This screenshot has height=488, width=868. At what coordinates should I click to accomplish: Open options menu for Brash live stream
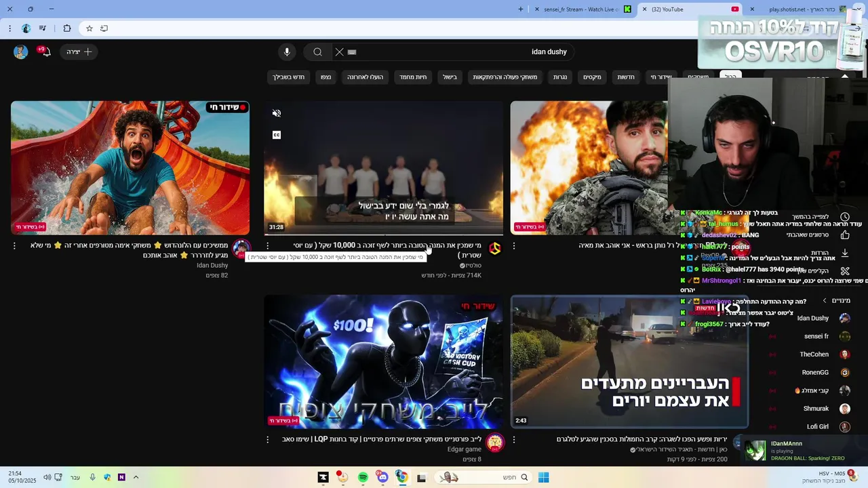click(x=513, y=246)
